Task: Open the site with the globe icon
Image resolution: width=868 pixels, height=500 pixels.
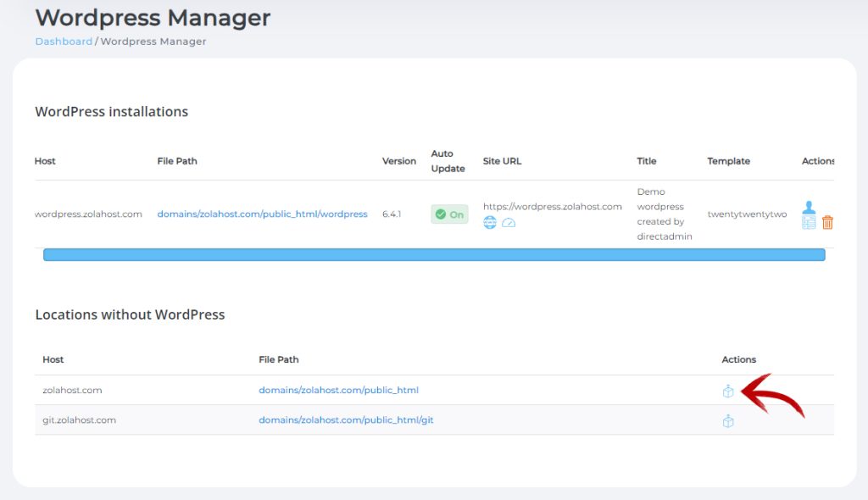Action: pos(489,223)
